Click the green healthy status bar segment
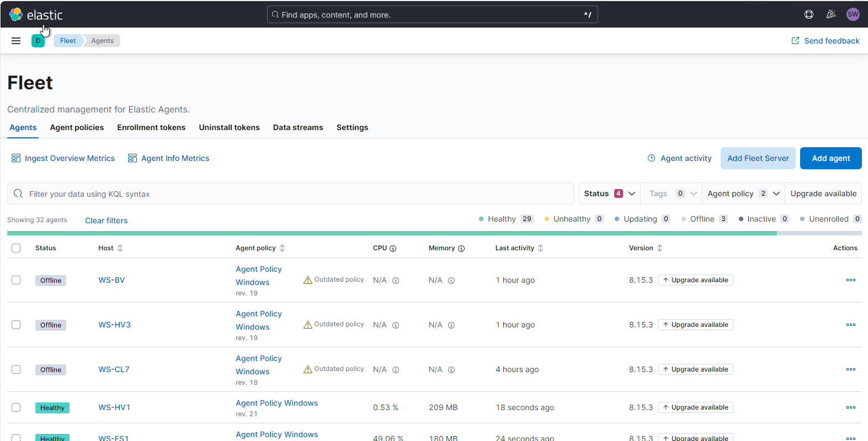Image resolution: width=868 pixels, height=441 pixels. 392,233
